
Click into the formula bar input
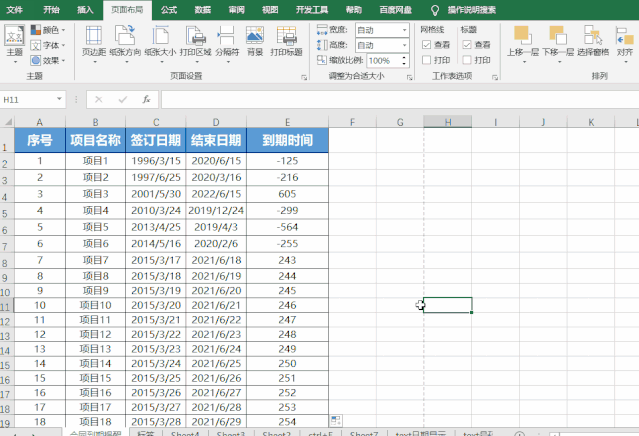[x=399, y=99]
